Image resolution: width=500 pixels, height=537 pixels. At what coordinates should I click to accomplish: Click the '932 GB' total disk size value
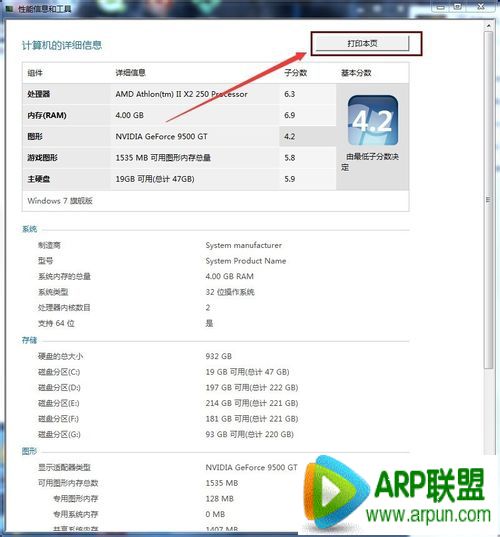click(218, 356)
